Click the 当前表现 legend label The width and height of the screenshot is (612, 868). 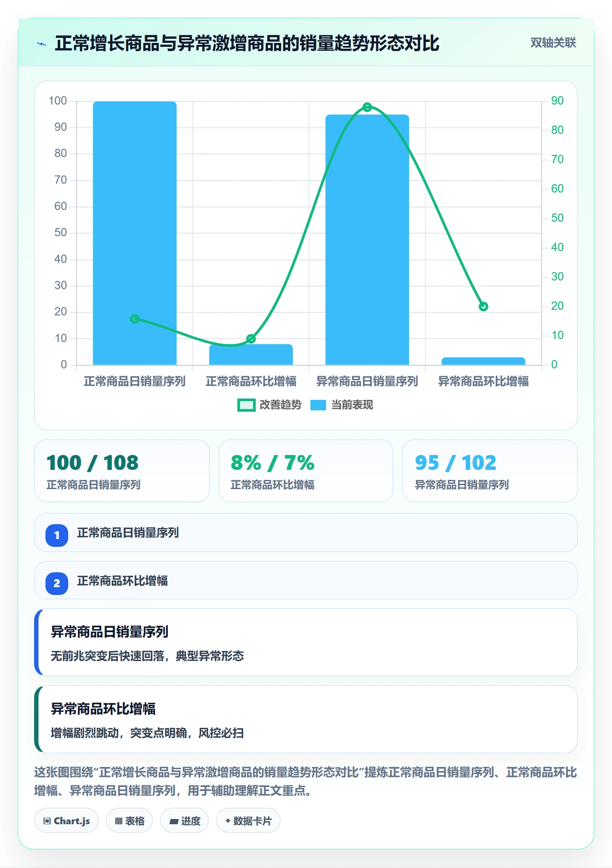tap(352, 405)
